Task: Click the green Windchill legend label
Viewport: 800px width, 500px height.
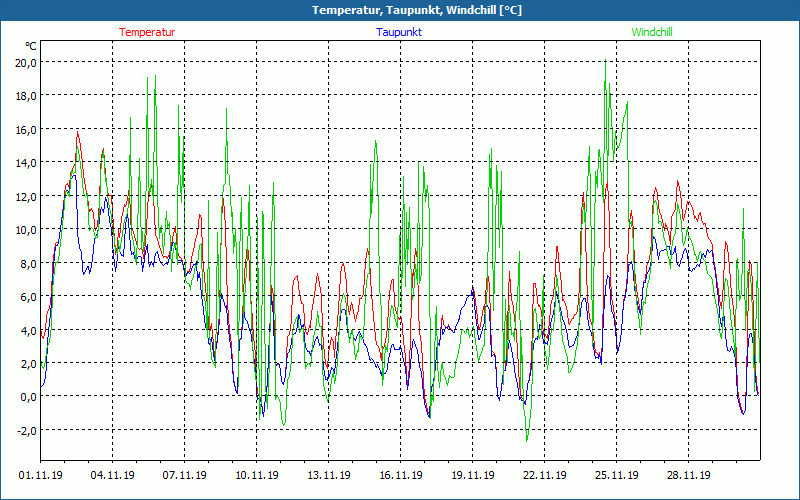Action: point(652,32)
